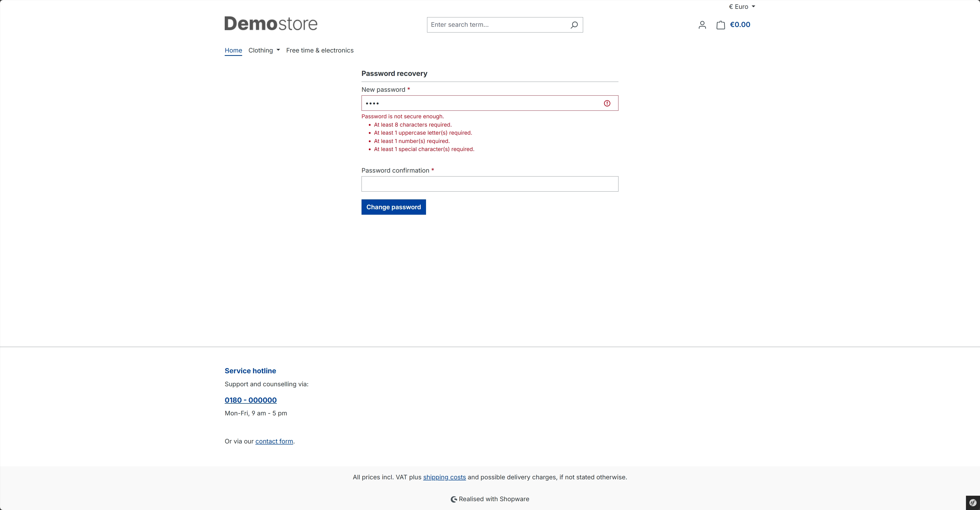Open the shopping bag cart icon

[720, 25]
